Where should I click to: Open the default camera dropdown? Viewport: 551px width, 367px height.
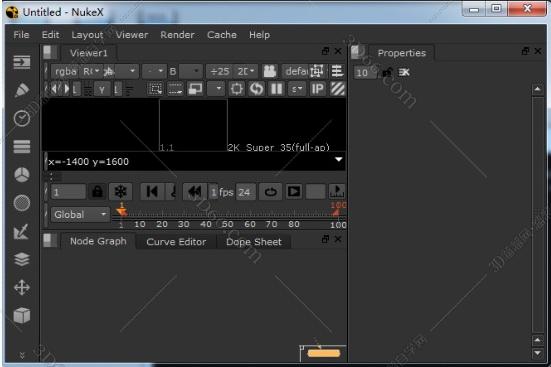296,71
